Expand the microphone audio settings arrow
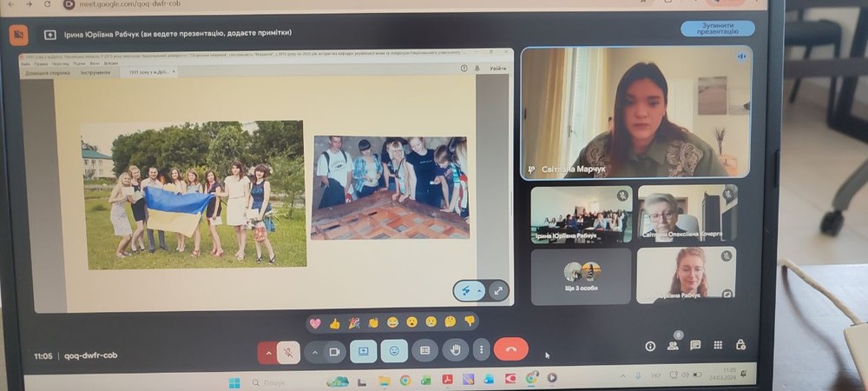The image size is (868, 391). tap(268, 352)
